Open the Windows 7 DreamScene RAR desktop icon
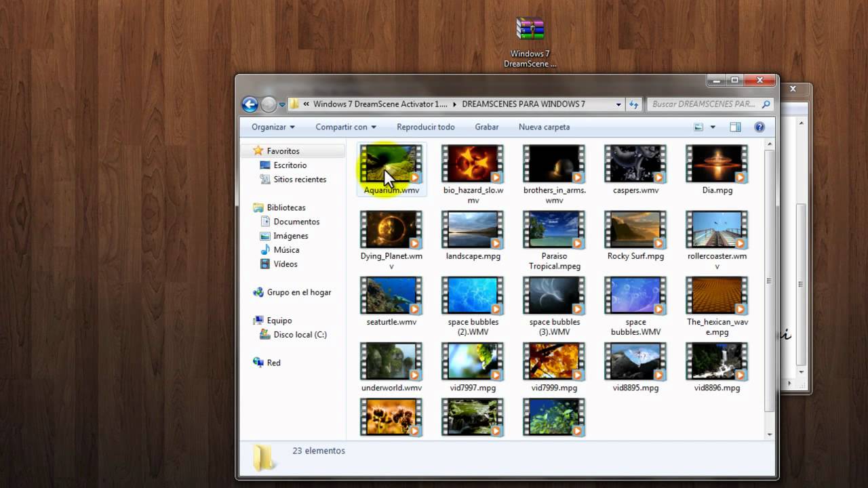This screenshot has width=868, height=488. [x=530, y=41]
